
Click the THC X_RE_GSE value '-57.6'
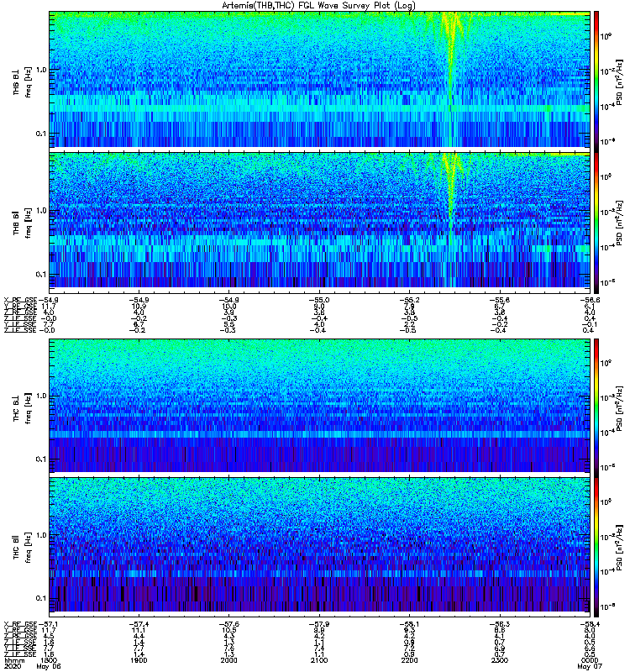(228, 624)
